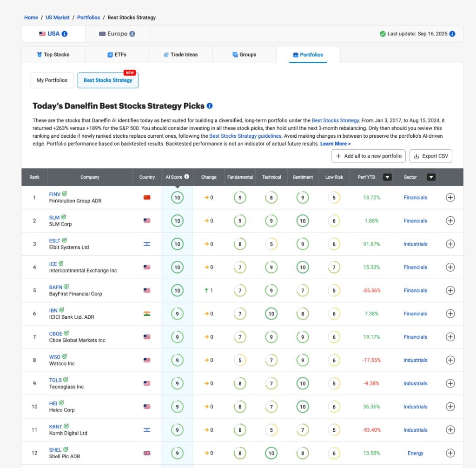476x468 pixels.
Task: Open My Portfolios sub-tab
Action: click(52, 80)
